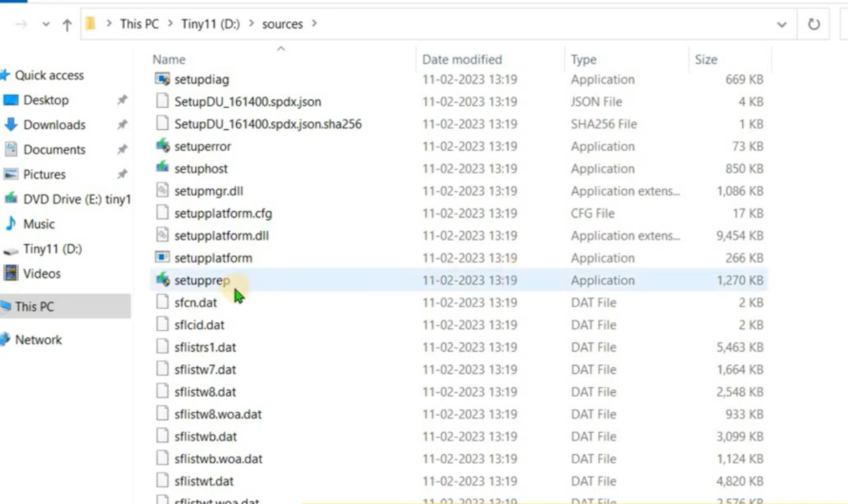The width and height of the screenshot is (848, 504).
Task: Open Music in the navigation pane
Action: click(39, 224)
